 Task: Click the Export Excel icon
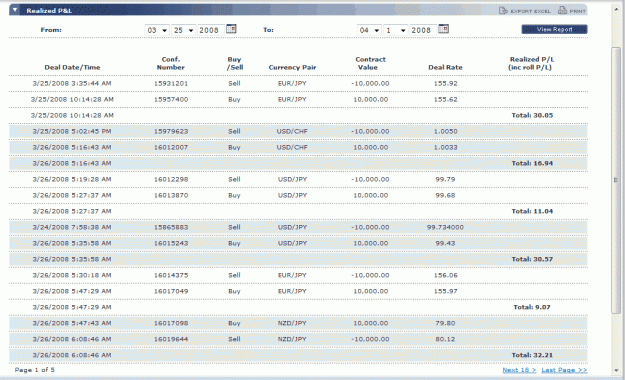(x=503, y=11)
